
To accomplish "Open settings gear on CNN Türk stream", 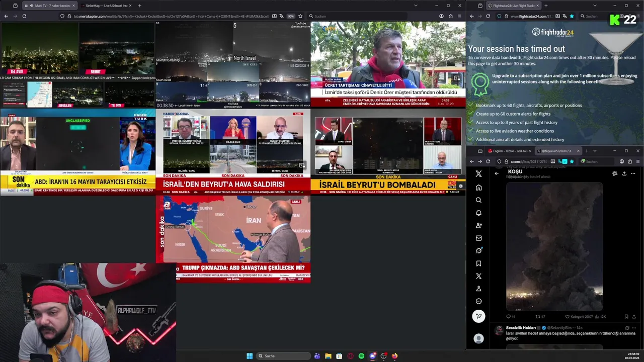I will tap(460, 186).
